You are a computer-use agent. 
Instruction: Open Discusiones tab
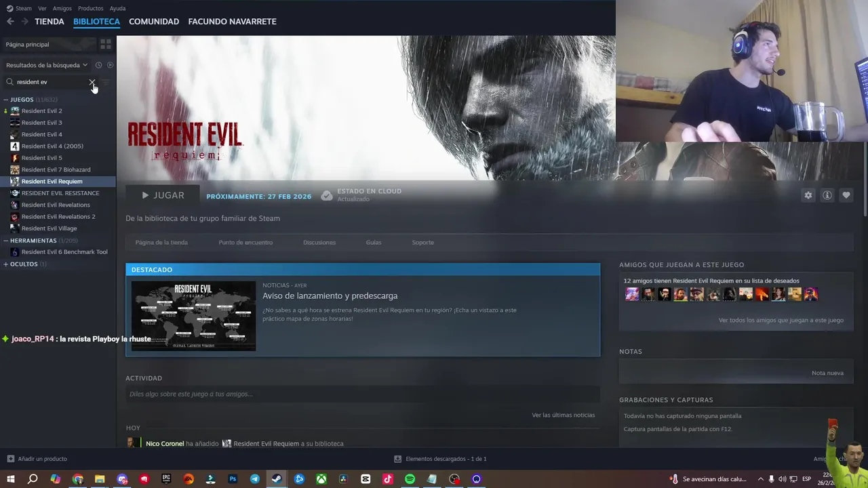[319, 243]
